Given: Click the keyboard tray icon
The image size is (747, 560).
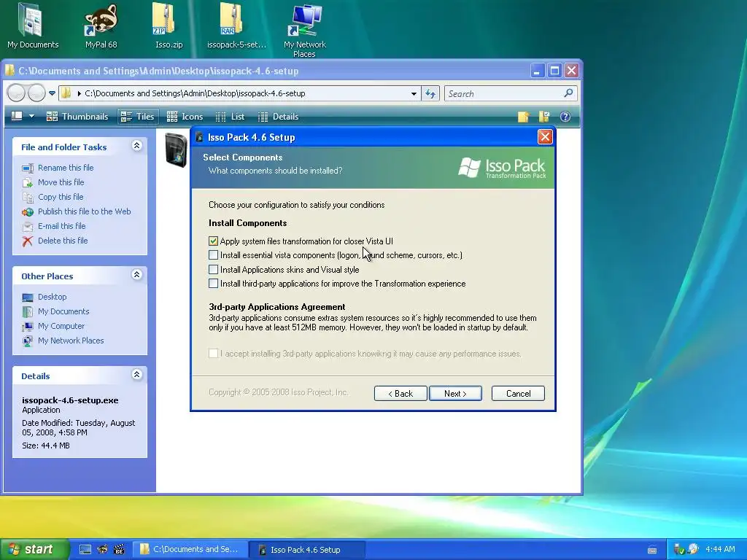Looking at the screenshot, I should coord(652,550).
